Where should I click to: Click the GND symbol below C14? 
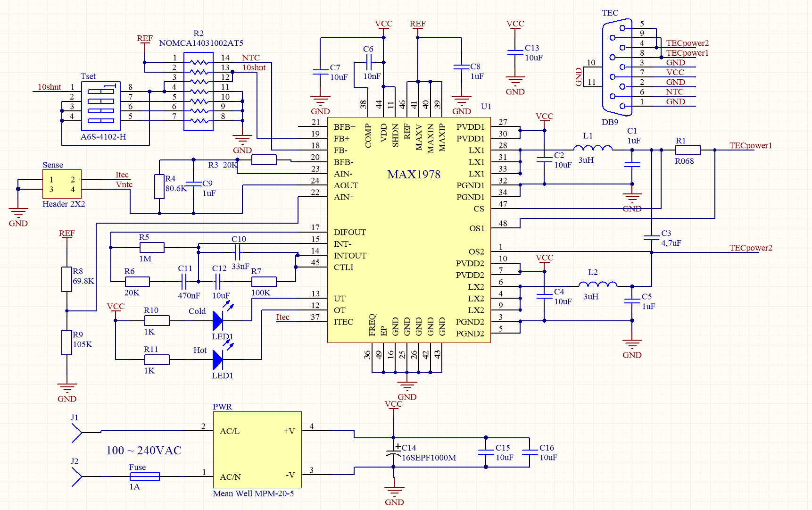(x=394, y=494)
